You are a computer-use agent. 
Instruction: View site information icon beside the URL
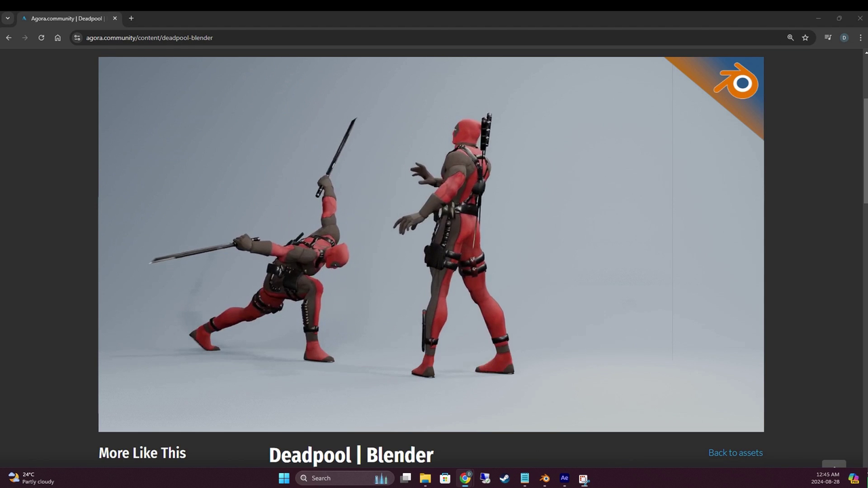(77, 38)
